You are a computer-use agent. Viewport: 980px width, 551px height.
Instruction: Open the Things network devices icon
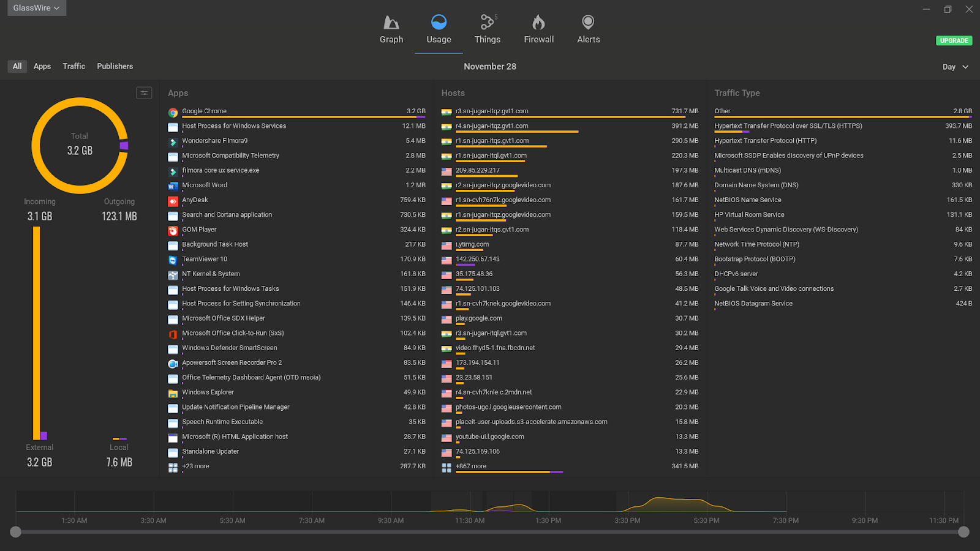tap(487, 23)
